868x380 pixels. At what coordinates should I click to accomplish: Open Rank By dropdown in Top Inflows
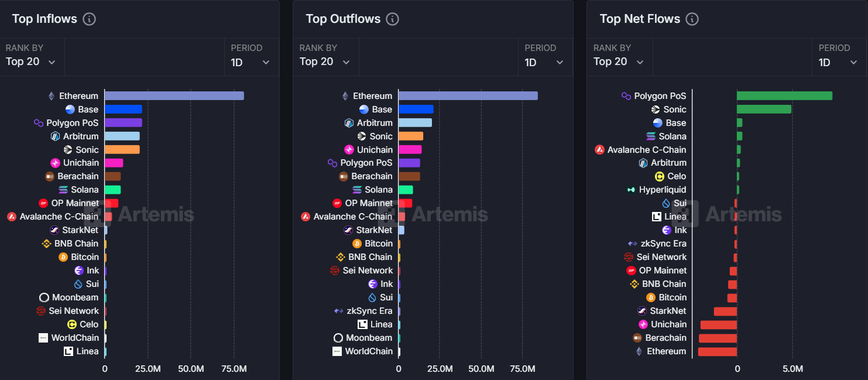point(32,55)
